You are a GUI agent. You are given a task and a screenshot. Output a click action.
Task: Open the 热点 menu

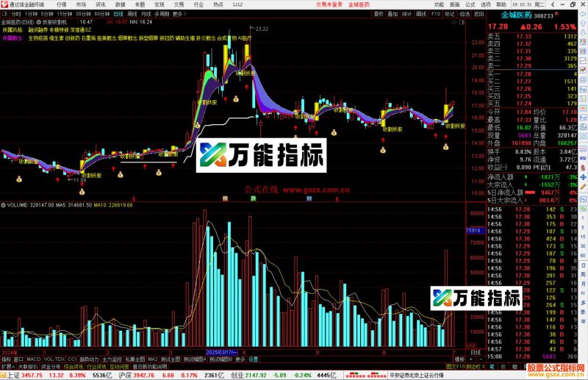(218, 4)
